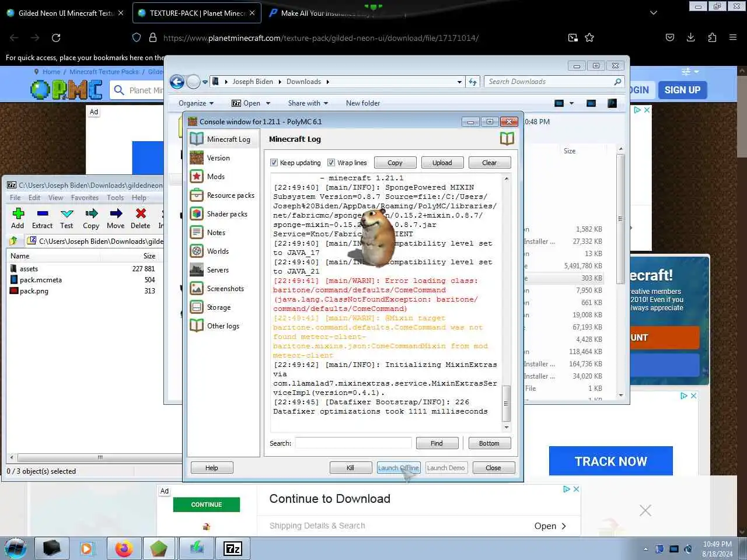Click the Help button in PolyMC console
This screenshot has width=747, height=560.
click(212, 468)
